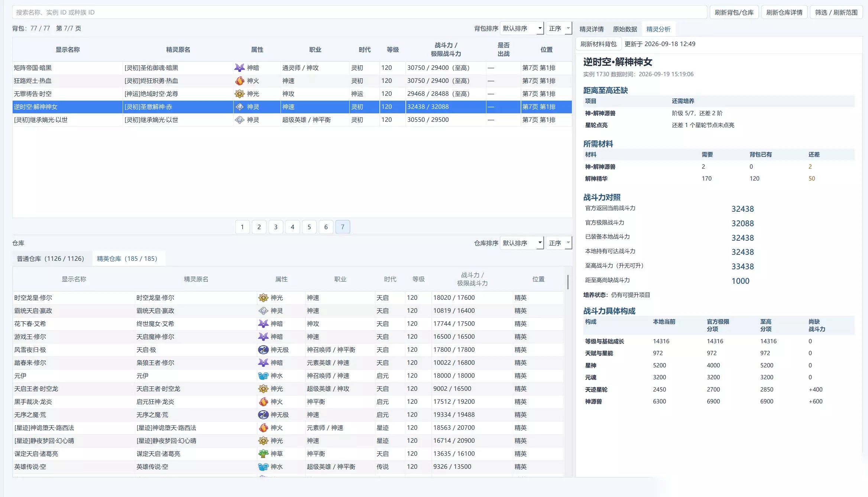The width and height of the screenshot is (868, 497).
Task: Open the 正序 order dropdown for the warehouse
Action: click(559, 243)
